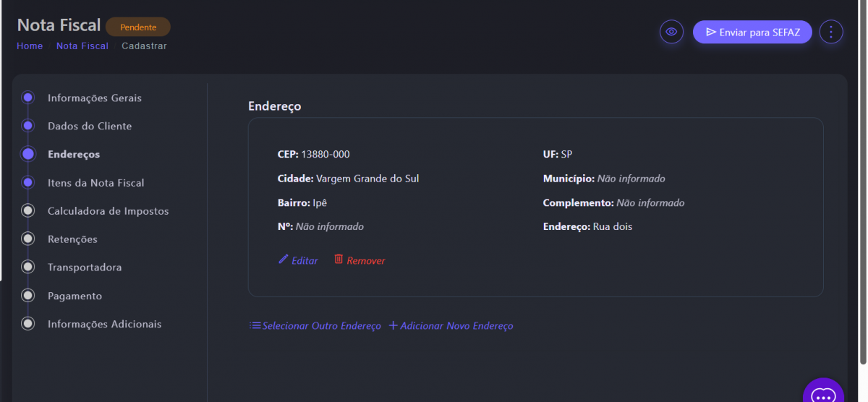Screen dimensions: 868x402
Task: Select the Calculadora de Impostos step circle
Action: [x=28, y=211]
